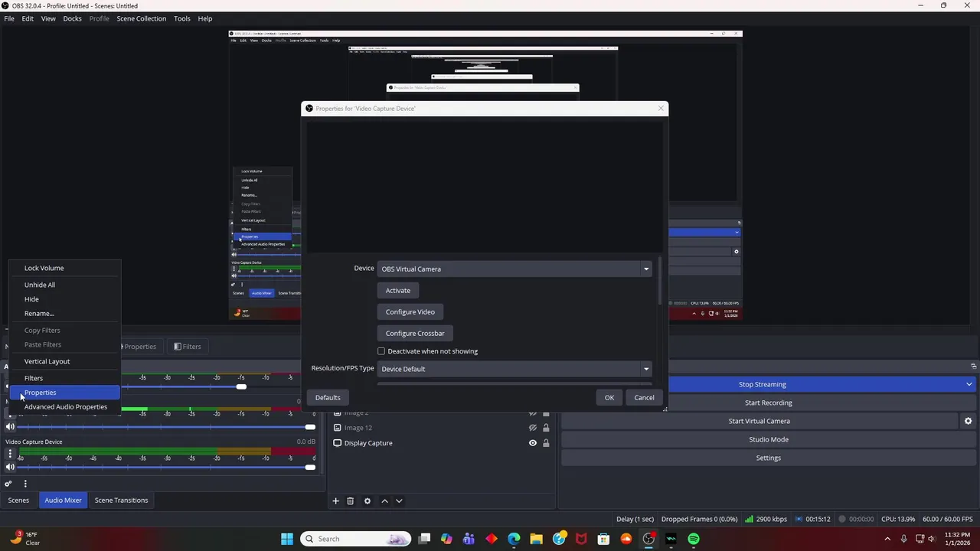Open source properties gear in Sources toolbar
The width and height of the screenshot is (980, 551).
coord(367,500)
